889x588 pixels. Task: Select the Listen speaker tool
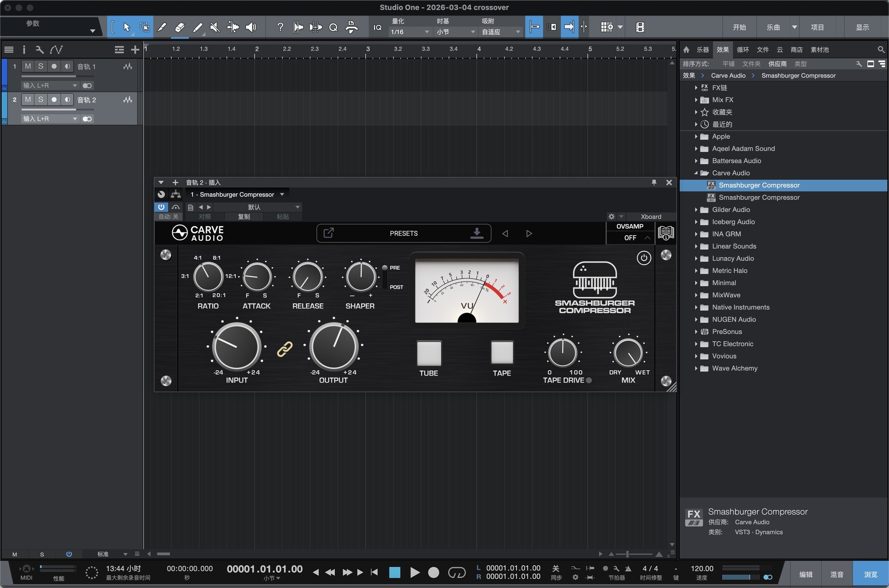coord(250,27)
